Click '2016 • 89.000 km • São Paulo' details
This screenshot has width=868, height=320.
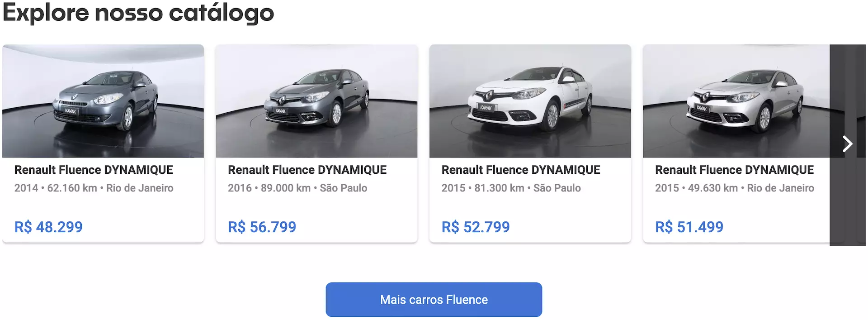click(x=297, y=188)
